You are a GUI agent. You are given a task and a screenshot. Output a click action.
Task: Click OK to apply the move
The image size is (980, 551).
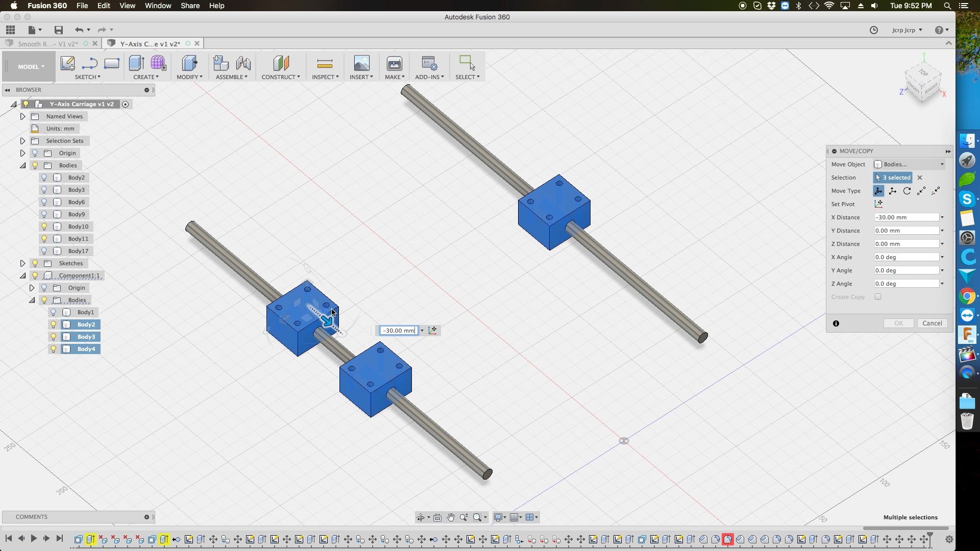898,323
